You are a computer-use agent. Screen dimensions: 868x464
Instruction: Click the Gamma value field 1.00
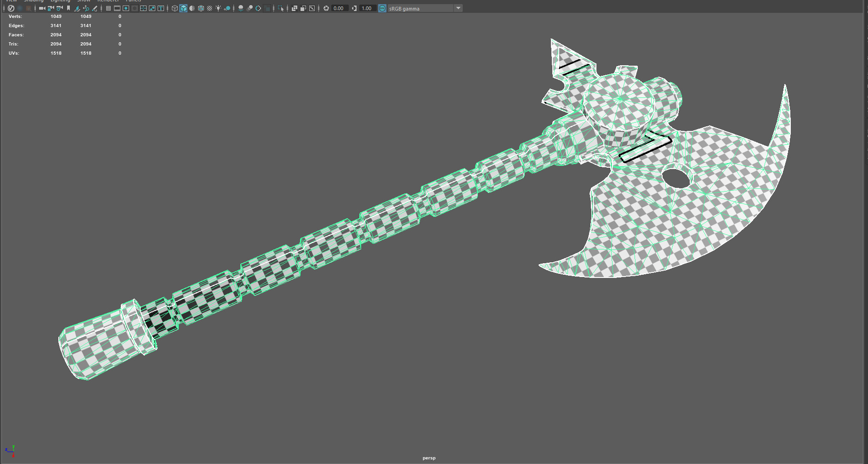(368, 8)
